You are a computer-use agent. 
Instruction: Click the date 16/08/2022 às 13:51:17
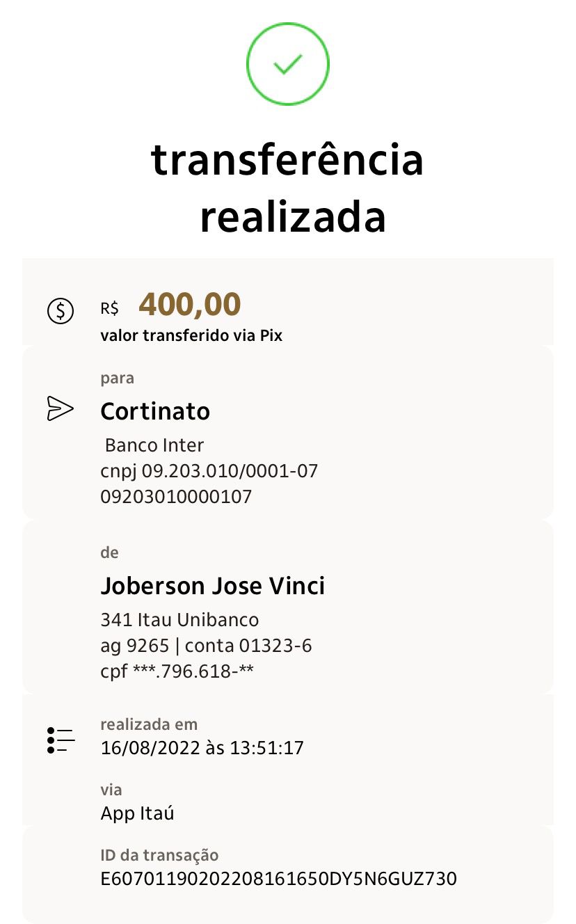coord(202,748)
